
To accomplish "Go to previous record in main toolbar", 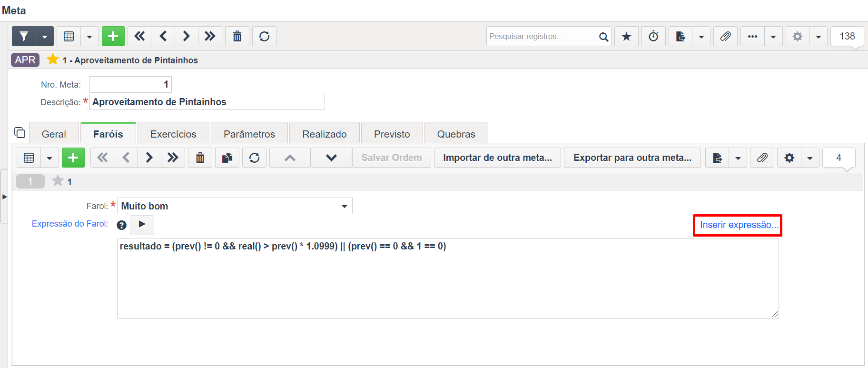I will point(163,36).
